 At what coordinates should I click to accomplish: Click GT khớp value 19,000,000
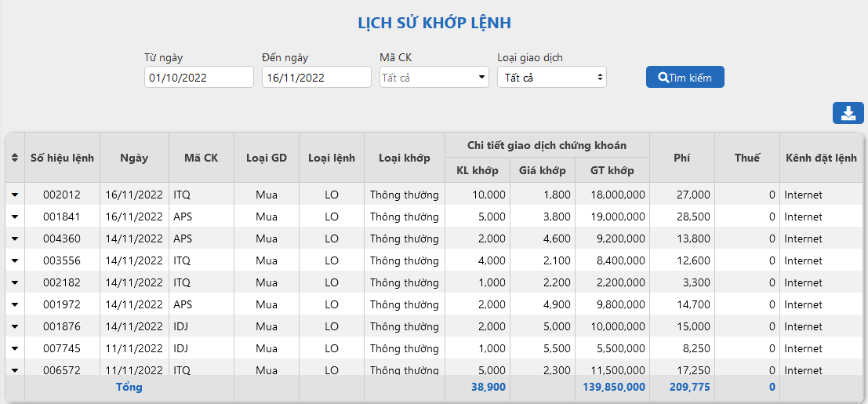click(x=616, y=217)
